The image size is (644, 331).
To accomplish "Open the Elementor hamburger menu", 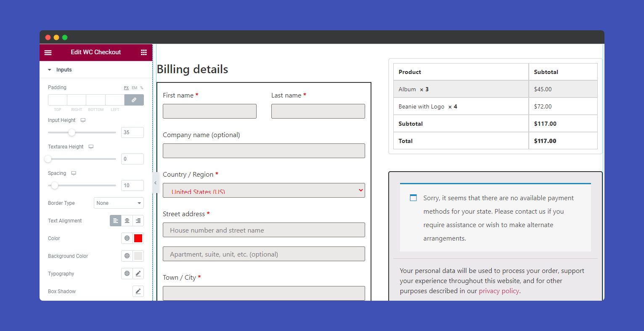I will click(x=48, y=53).
